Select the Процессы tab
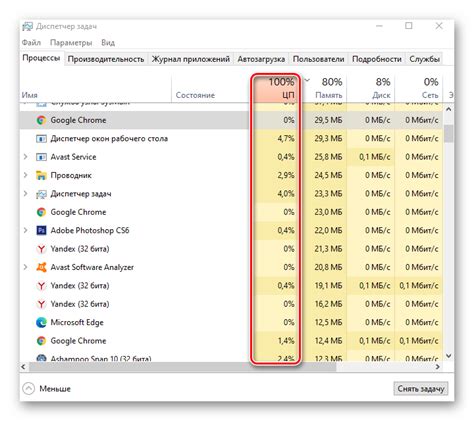The image size is (474, 421). click(41, 58)
